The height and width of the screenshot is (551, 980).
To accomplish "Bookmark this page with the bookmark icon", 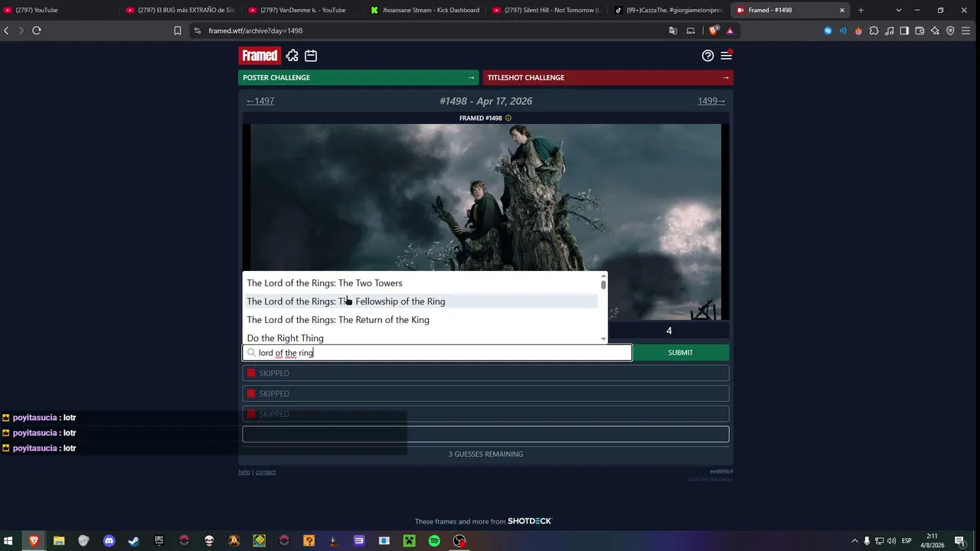I will click(178, 31).
